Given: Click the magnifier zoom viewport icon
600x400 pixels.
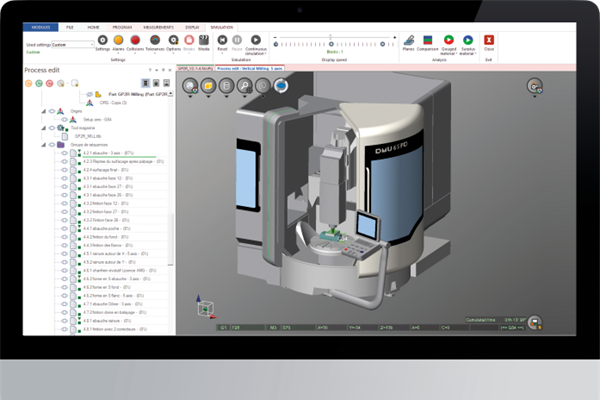Looking at the screenshot, I should (x=245, y=86).
